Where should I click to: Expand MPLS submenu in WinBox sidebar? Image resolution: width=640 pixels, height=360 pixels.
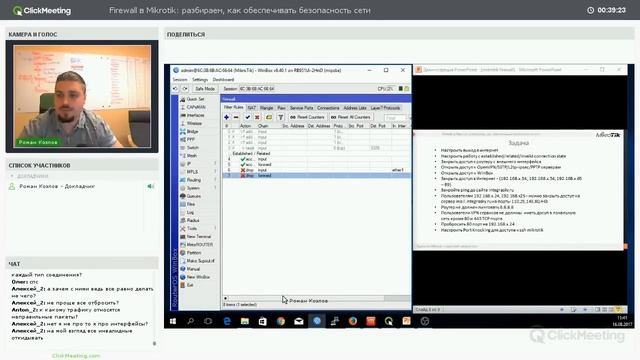tap(215, 172)
